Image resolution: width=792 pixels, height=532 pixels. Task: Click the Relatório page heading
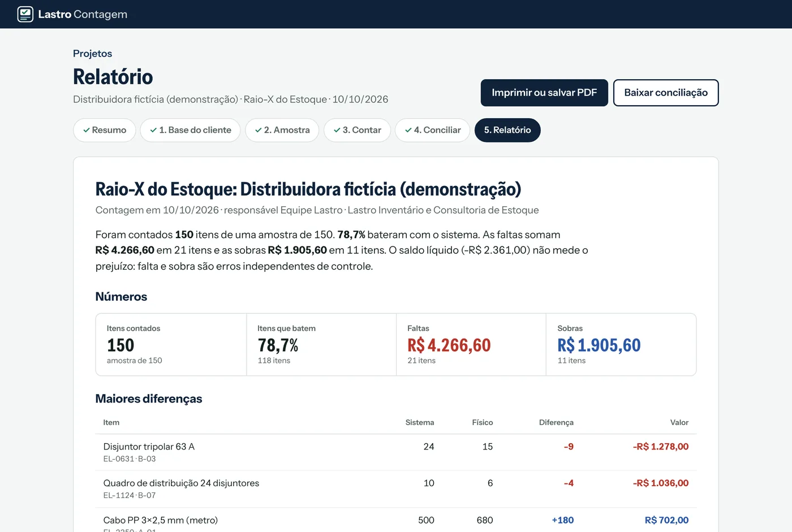click(x=113, y=77)
